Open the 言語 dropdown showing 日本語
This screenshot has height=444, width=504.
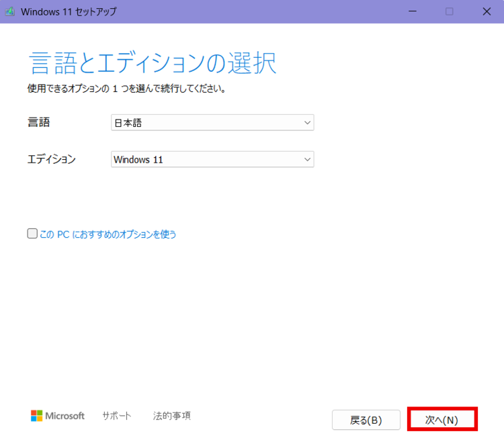point(212,122)
